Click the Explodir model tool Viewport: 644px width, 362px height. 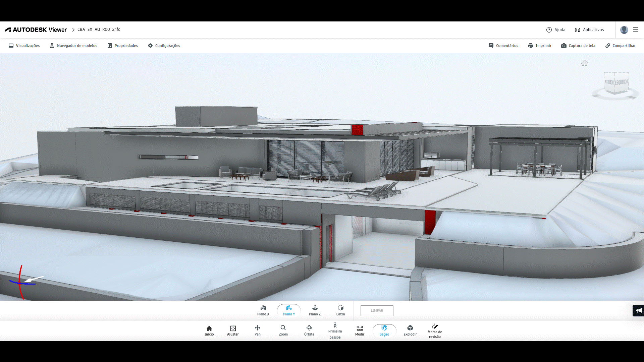pos(410,330)
